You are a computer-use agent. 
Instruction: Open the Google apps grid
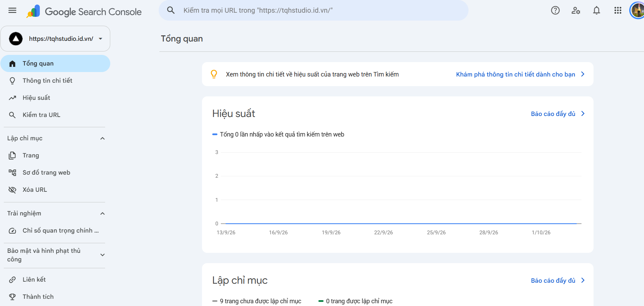[618, 10]
